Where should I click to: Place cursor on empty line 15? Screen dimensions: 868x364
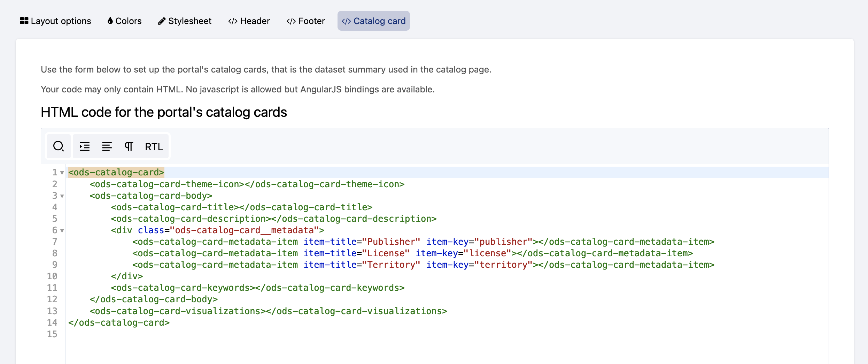(209, 334)
